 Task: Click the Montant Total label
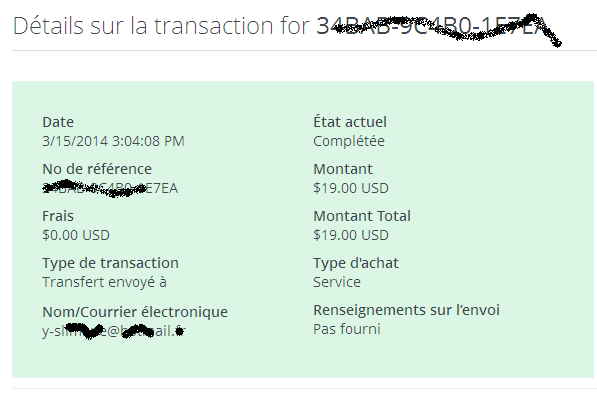(362, 216)
